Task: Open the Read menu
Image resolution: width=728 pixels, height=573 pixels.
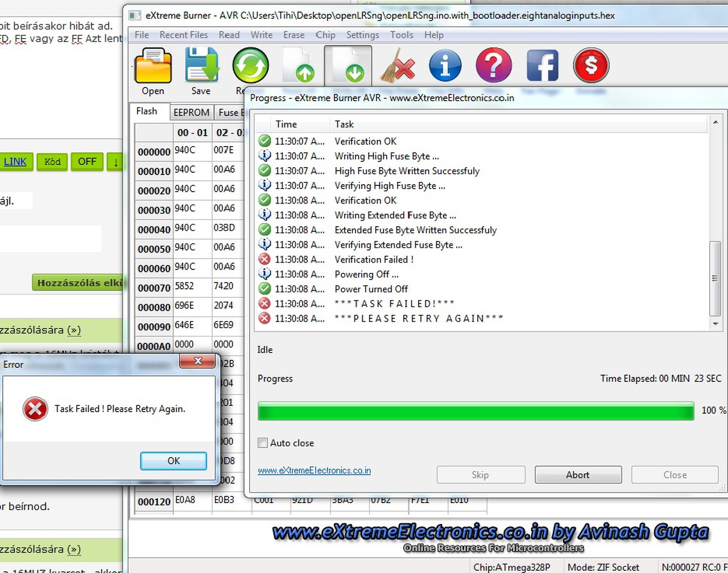Action: [x=229, y=35]
